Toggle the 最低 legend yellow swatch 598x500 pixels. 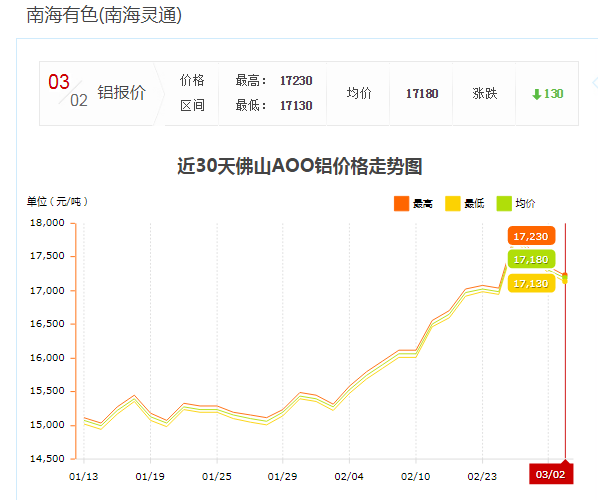(x=453, y=203)
